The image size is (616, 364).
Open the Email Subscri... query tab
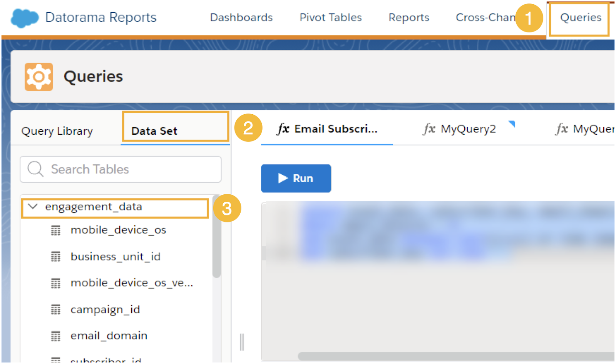coord(327,129)
